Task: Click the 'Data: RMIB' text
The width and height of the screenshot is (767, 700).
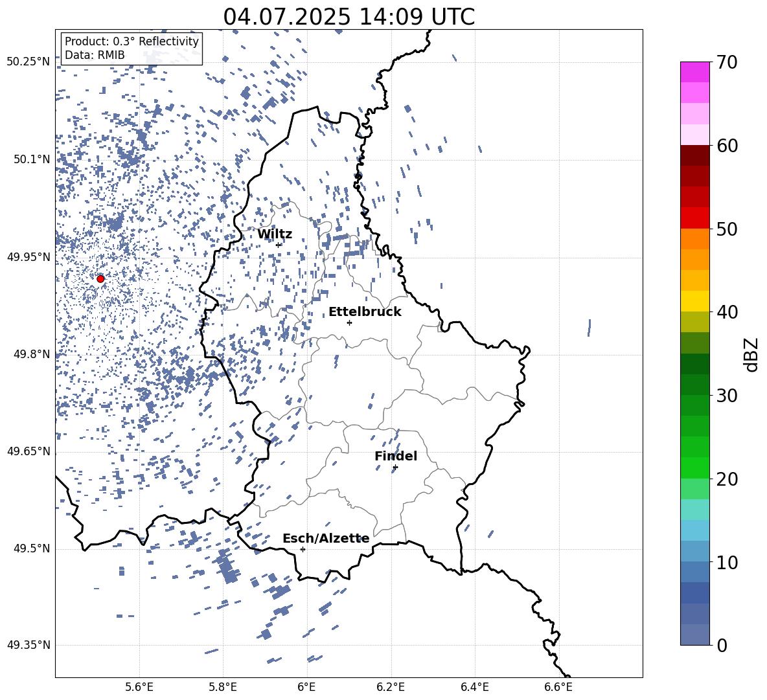Action: click(95, 55)
